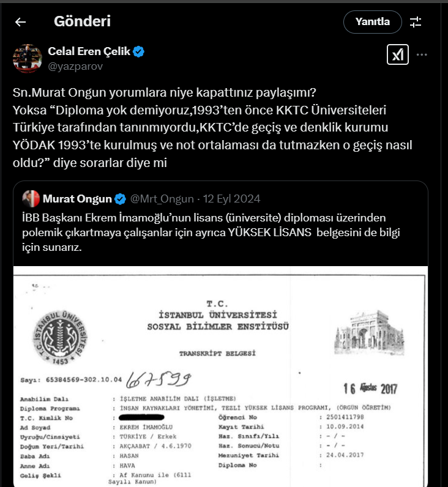Click Celal Eren Çelik's blue verified badge
The width and height of the screenshot is (448, 487).
138,51
